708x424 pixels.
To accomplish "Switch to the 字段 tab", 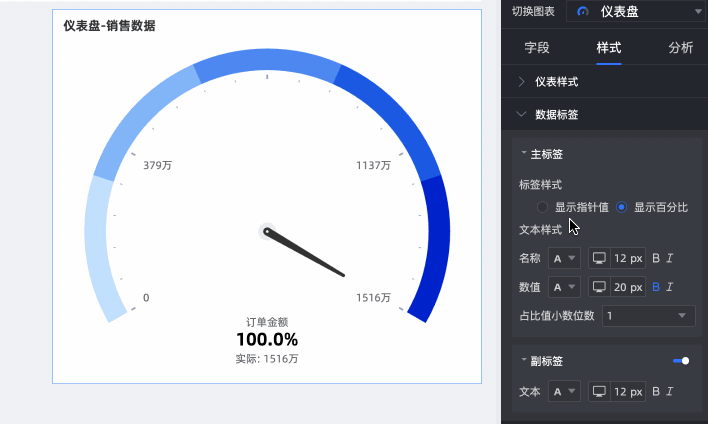I will pyautogui.click(x=537, y=47).
